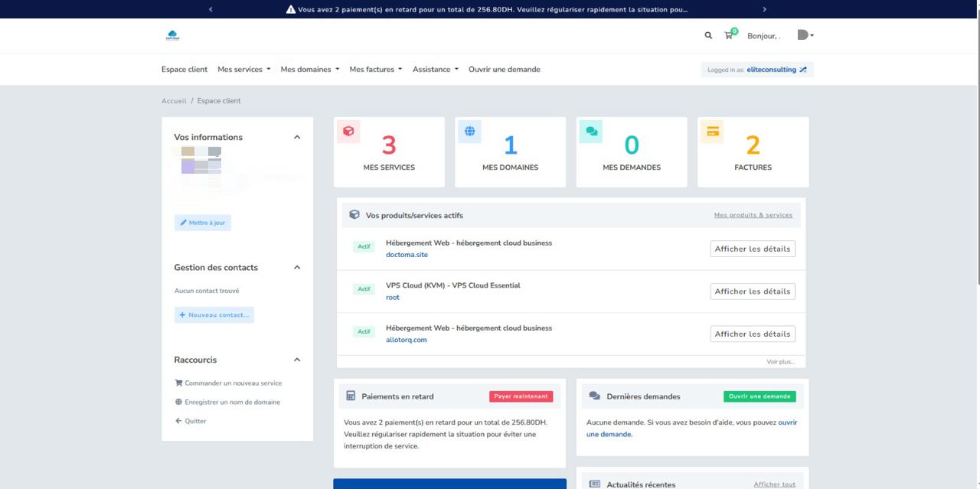Click the chat bubbles Mes Demandes icon
980x489 pixels.
pyautogui.click(x=591, y=132)
